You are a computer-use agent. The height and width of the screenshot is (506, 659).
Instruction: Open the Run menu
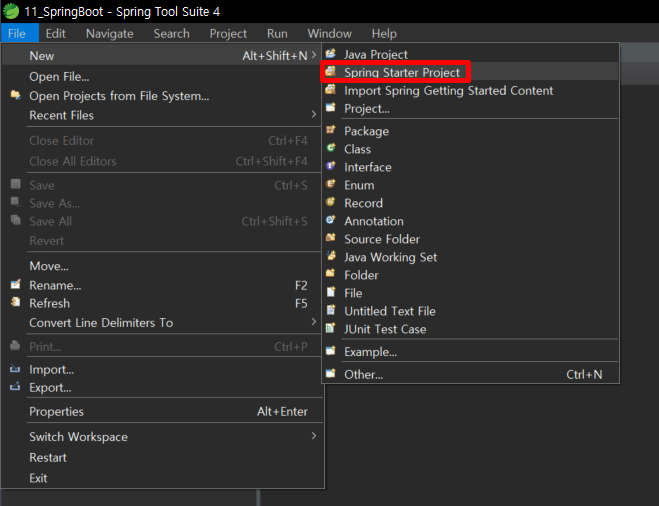277,33
